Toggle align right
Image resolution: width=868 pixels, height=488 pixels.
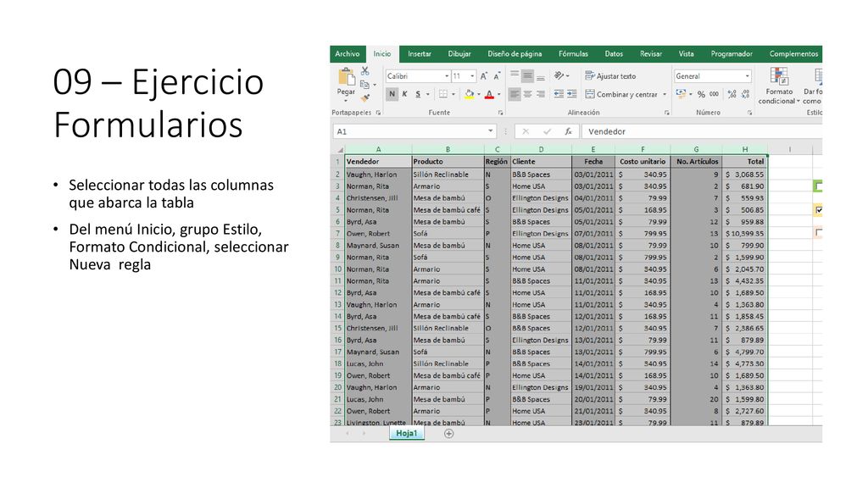pyautogui.click(x=541, y=95)
